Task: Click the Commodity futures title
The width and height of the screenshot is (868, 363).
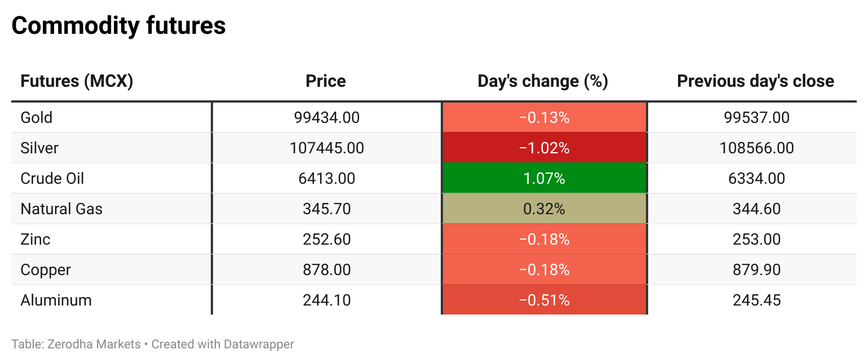Action: click(118, 26)
